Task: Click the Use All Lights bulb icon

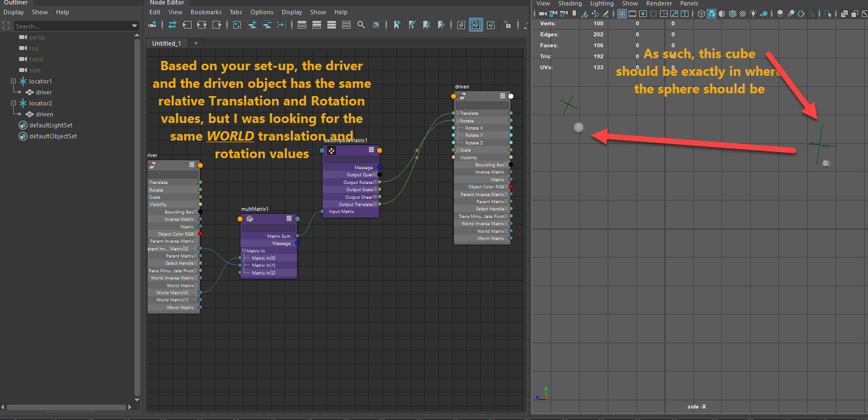Action: [753, 14]
